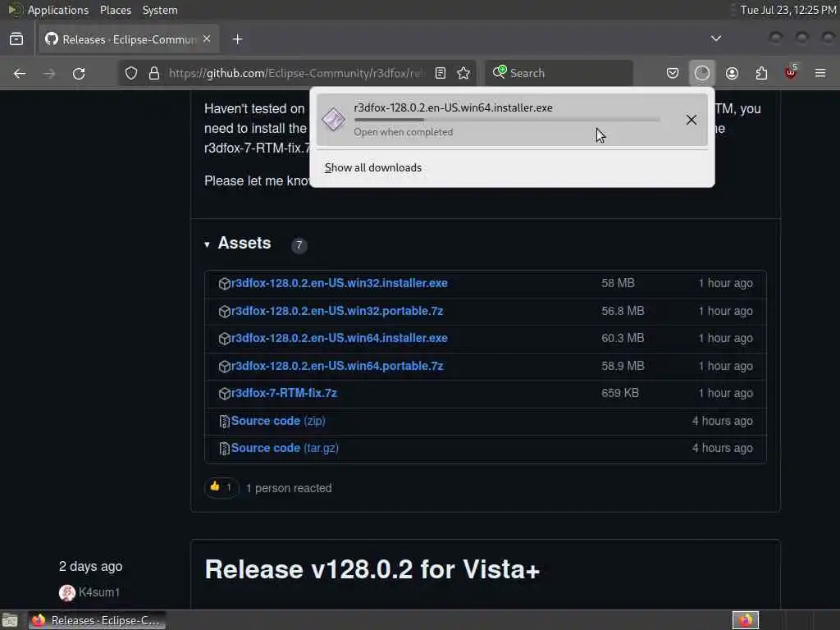Open the Places menu
Viewport: 840px width, 630px height.
point(115,10)
